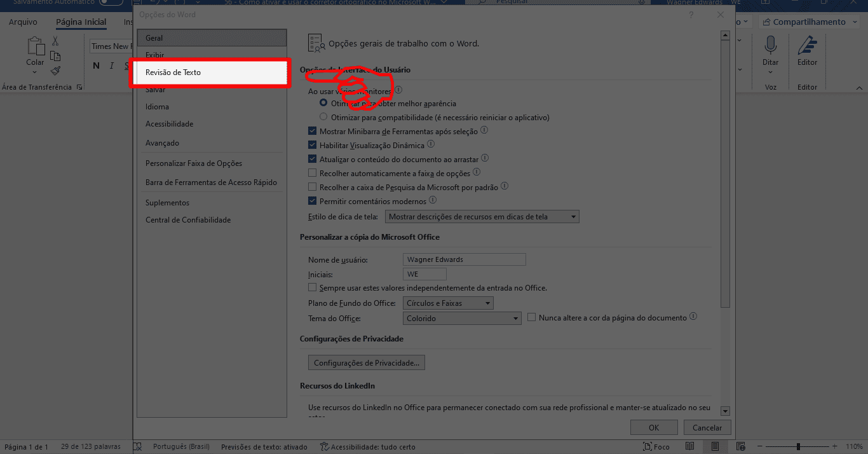Open Tema do Office dropdown

point(462,319)
